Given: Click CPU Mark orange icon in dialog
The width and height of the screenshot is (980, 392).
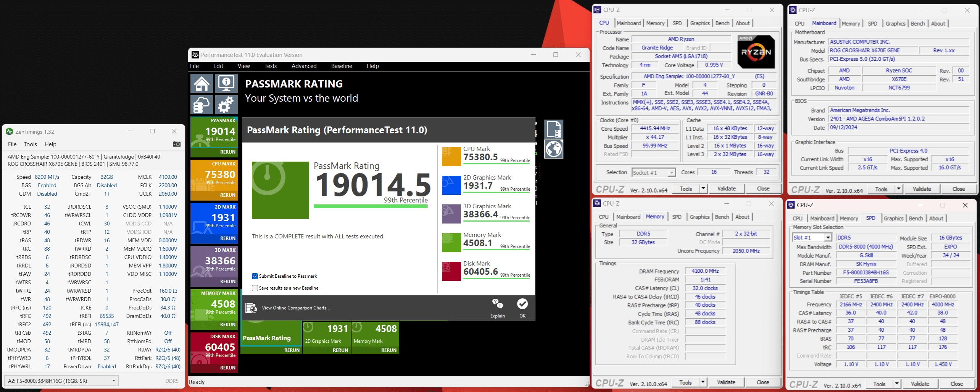Looking at the screenshot, I should point(451,157).
